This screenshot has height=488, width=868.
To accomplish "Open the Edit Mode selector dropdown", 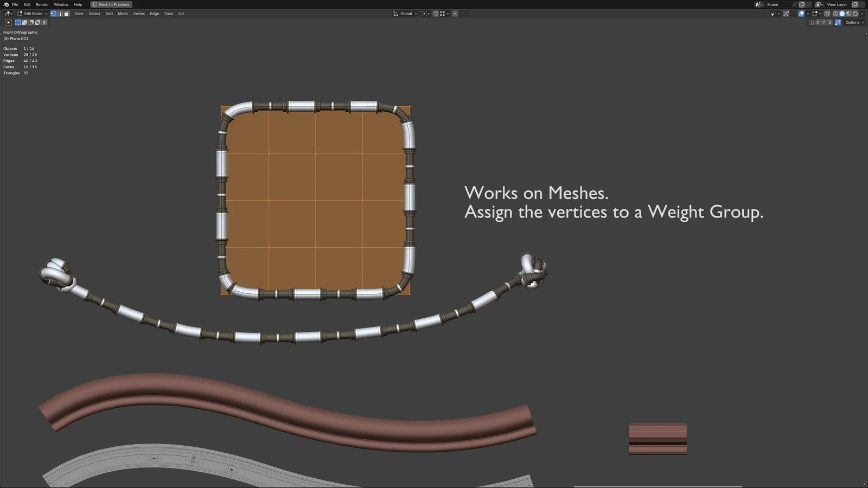I will click(x=33, y=14).
